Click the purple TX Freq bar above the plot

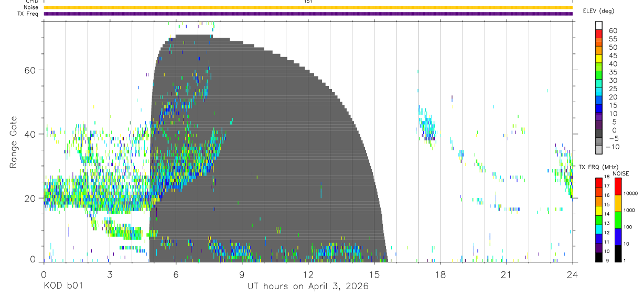click(308, 14)
